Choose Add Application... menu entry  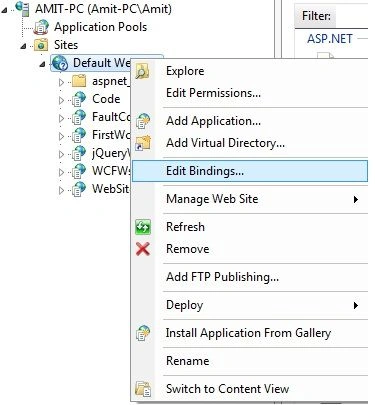click(250, 121)
